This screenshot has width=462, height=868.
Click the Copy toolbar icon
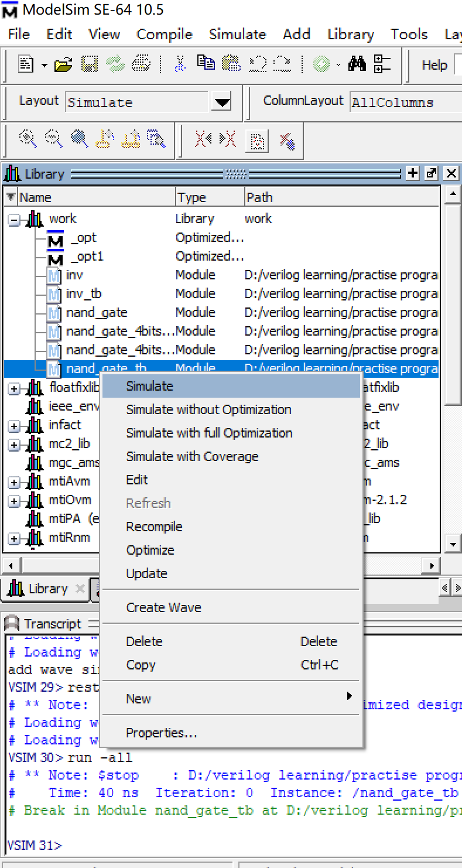206,64
